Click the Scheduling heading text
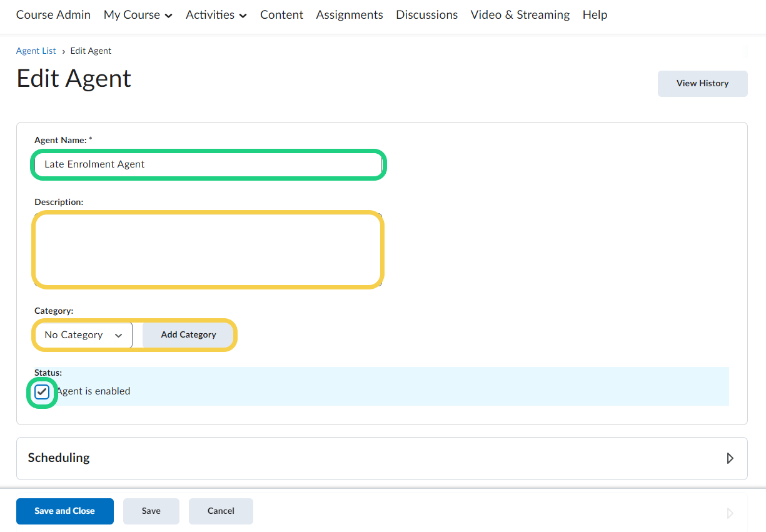Image resolution: width=766 pixels, height=532 pixels. (59, 458)
